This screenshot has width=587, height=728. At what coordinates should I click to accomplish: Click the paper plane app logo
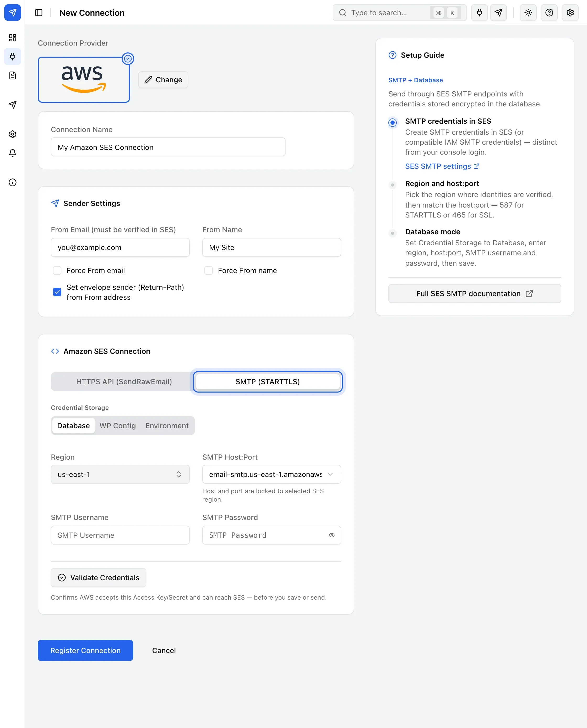pos(13,13)
